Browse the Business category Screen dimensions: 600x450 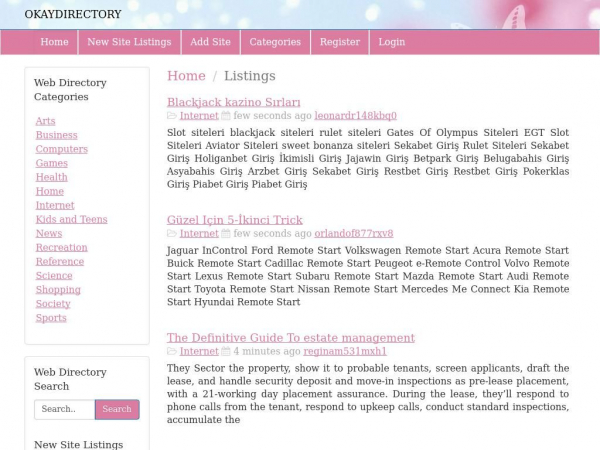pos(57,135)
